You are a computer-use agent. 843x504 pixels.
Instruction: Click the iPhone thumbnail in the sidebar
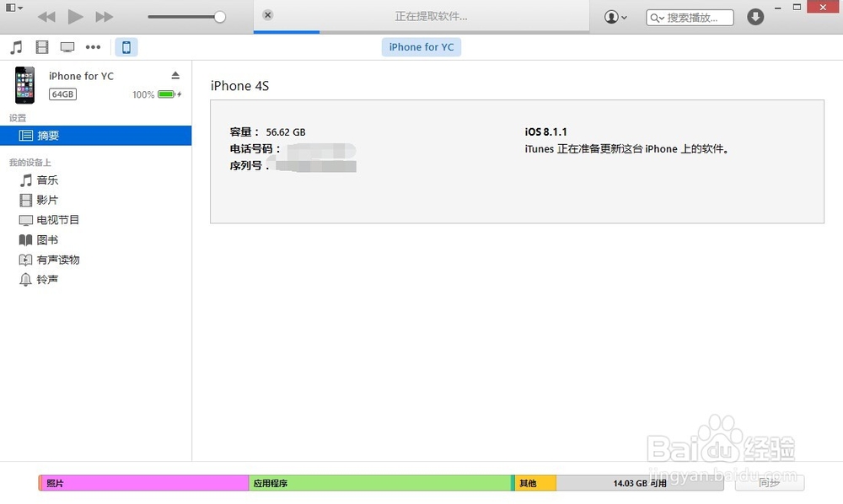click(24, 85)
